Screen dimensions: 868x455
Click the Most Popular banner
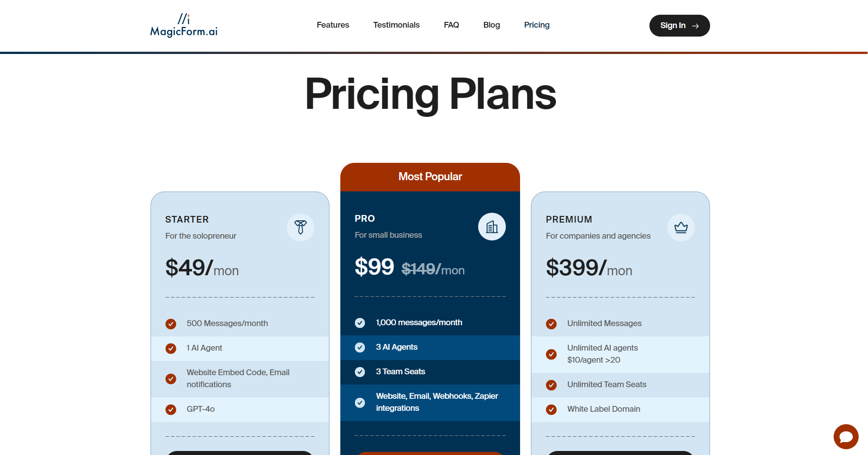click(x=430, y=177)
